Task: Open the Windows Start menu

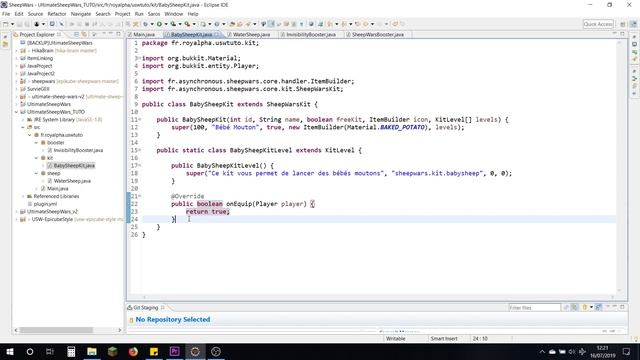Action: (x=9, y=351)
